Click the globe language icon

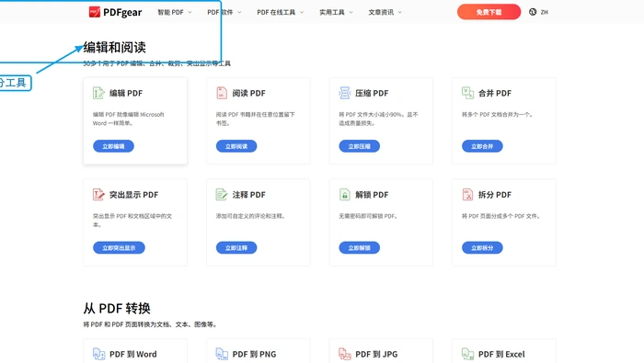(533, 12)
